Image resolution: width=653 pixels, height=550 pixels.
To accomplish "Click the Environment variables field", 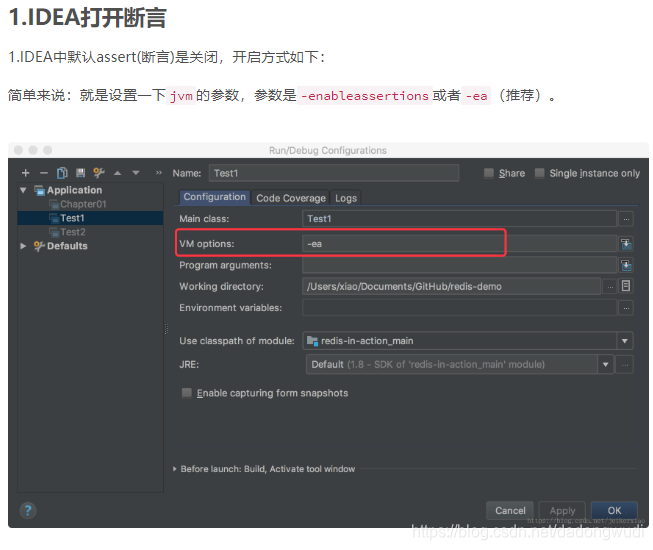I will [x=459, y=308].
